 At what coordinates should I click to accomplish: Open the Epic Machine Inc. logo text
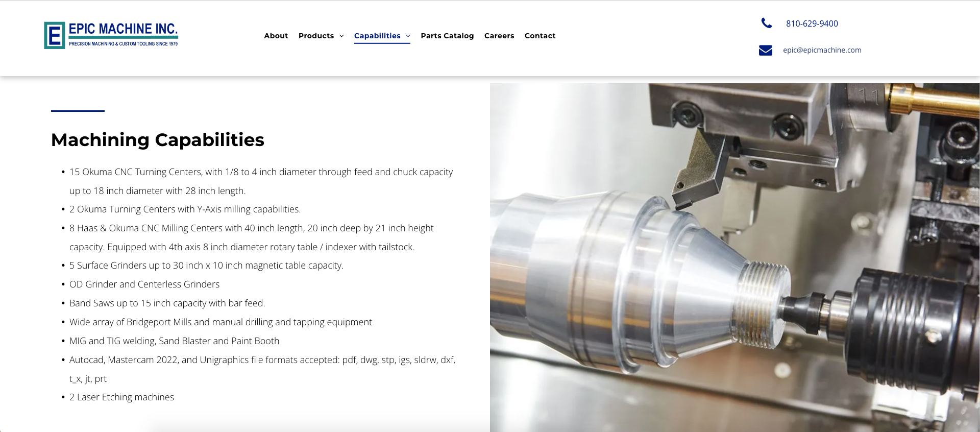point(123,34)
